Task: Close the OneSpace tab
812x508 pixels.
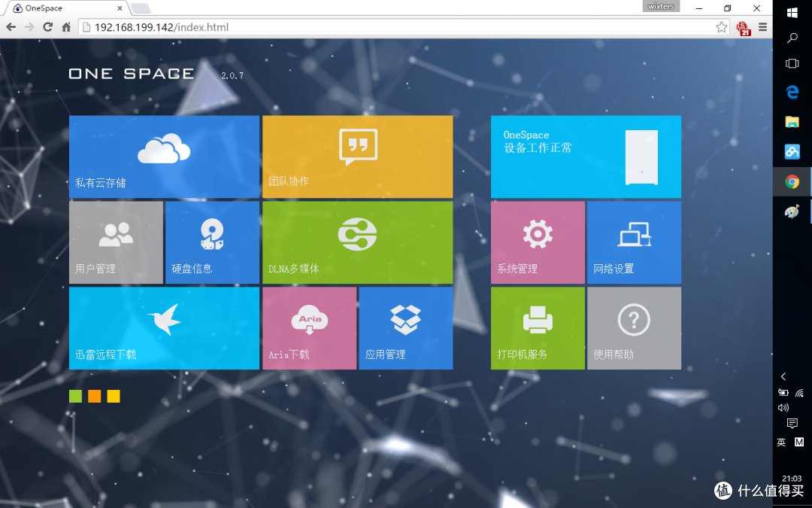Action: tap(120, 8)
